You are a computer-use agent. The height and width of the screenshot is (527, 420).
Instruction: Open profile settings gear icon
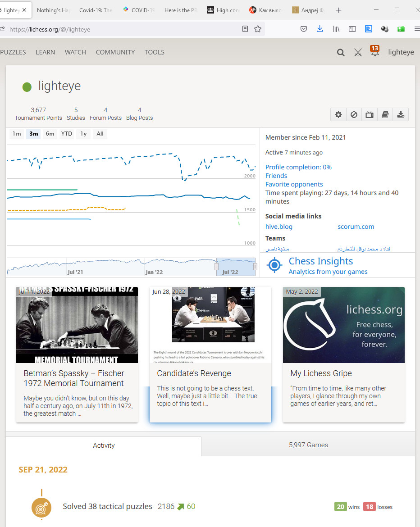pyautogui.click(x=338, y=114)
